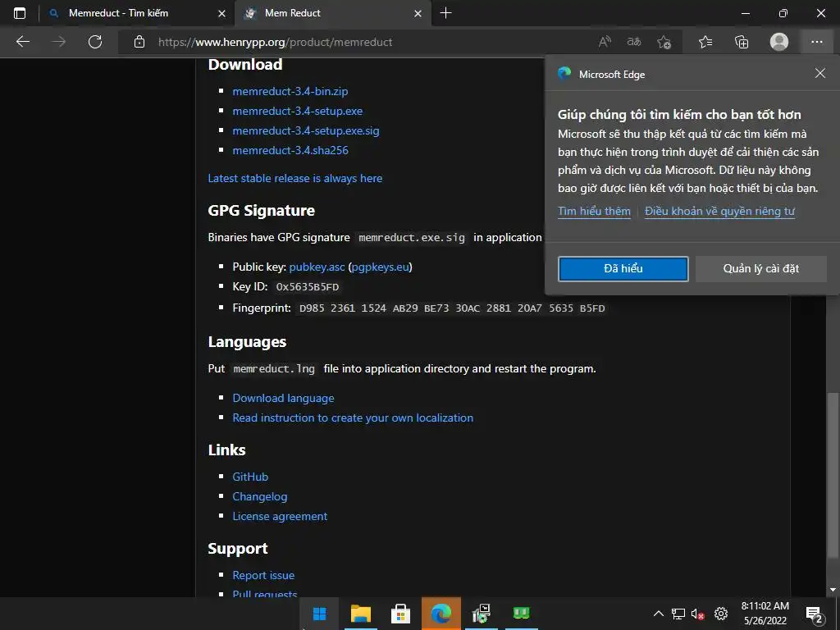Click the memreduct.exe.sig code text
Viewport: 840px width, 630px height.
(412, 237)
